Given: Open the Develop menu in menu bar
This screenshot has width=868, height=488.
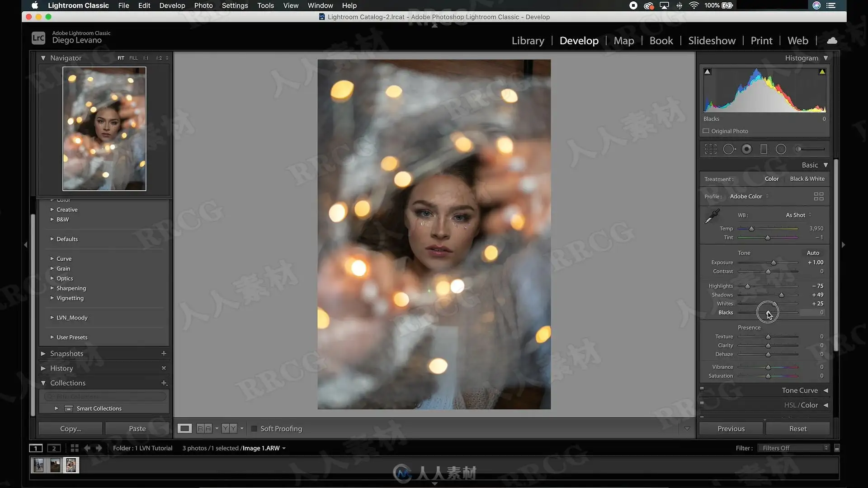Looking at the screenshot, I should pos(172,5).
